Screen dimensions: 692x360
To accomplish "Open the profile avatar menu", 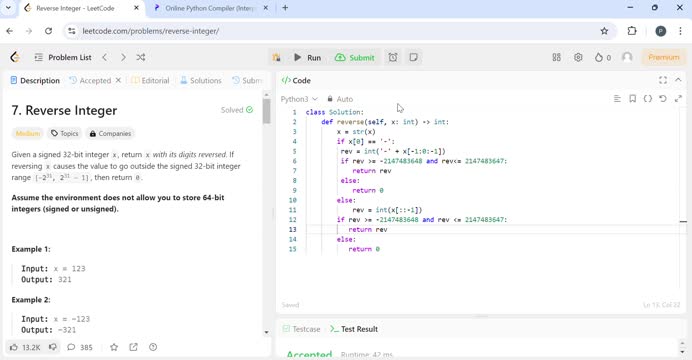I will pos(627,57).
